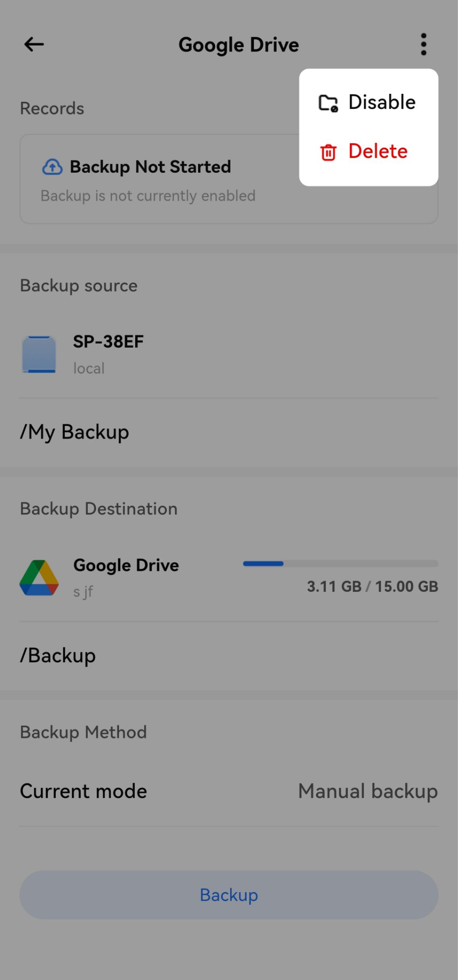Tap the 3.11 GB / 15.00 GB storage text
Screen dimensions: 458x980
click(x=372, y=586)
